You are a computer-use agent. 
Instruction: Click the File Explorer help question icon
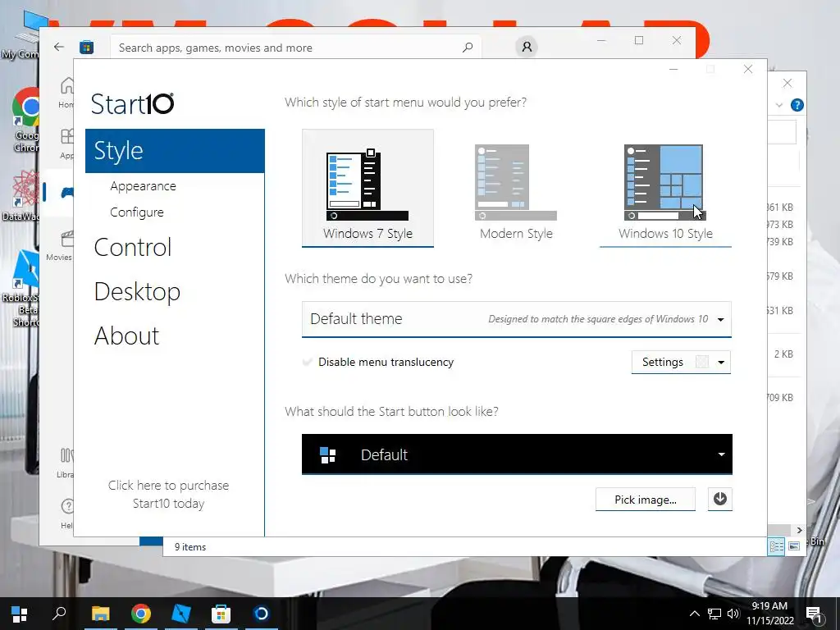(x=797, y=105)
